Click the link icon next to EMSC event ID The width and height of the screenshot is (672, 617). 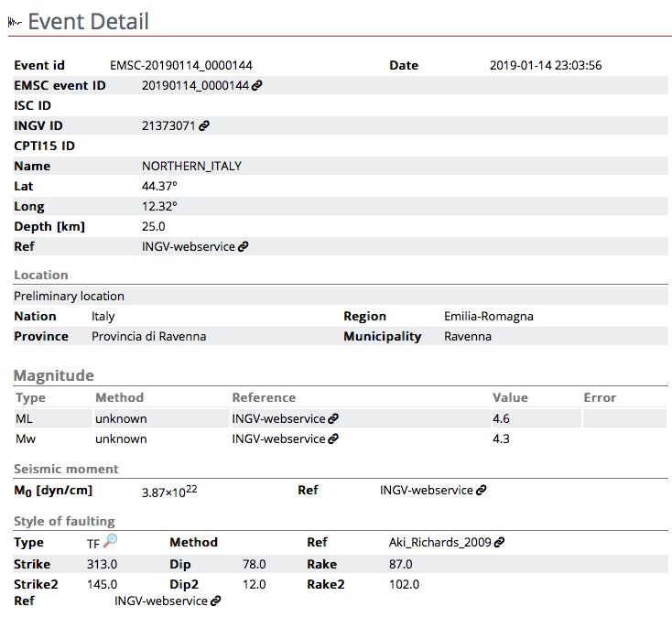click(x=256, y=86)
